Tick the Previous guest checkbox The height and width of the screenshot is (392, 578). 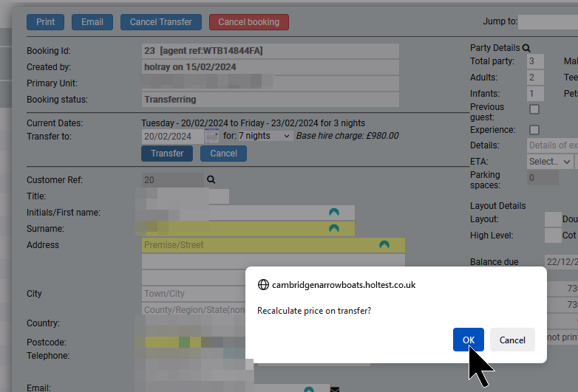coord(534,109)
